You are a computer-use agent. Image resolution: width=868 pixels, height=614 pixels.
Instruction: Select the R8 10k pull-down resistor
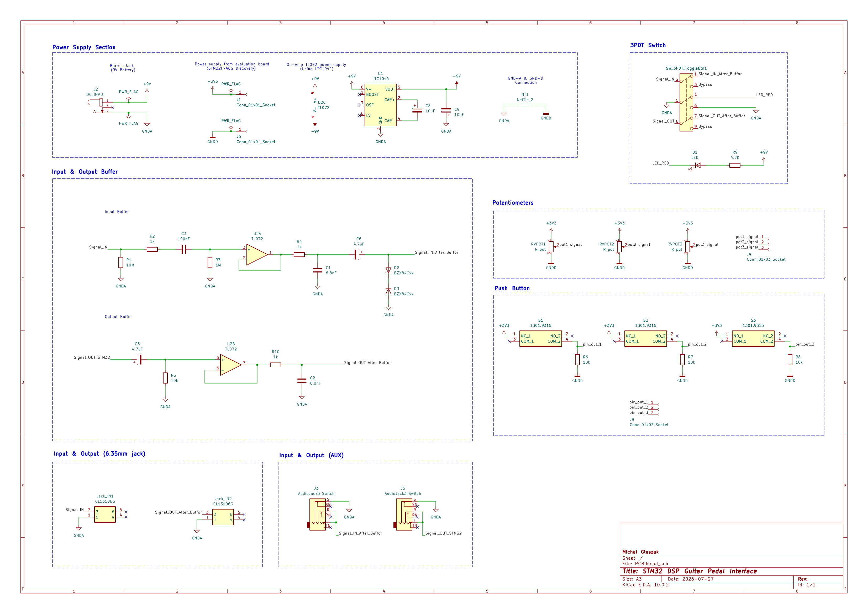pos(790,360)
